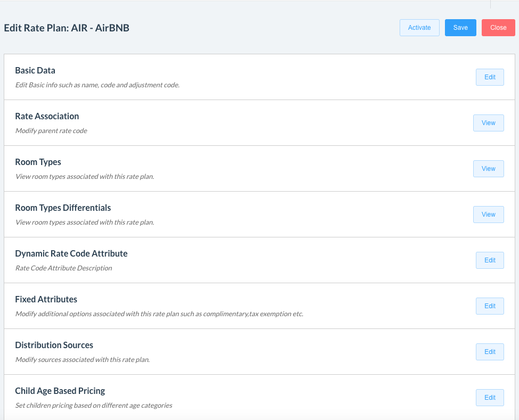Click the Distribution Sources heading
The height and width of the screenshot is (420, 519).
[54, 345]
